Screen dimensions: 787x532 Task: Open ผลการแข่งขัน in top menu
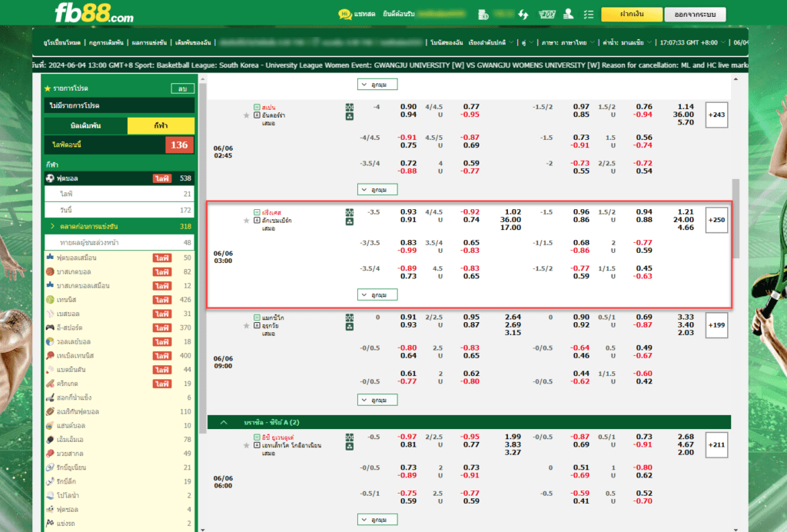click(149, 42)
